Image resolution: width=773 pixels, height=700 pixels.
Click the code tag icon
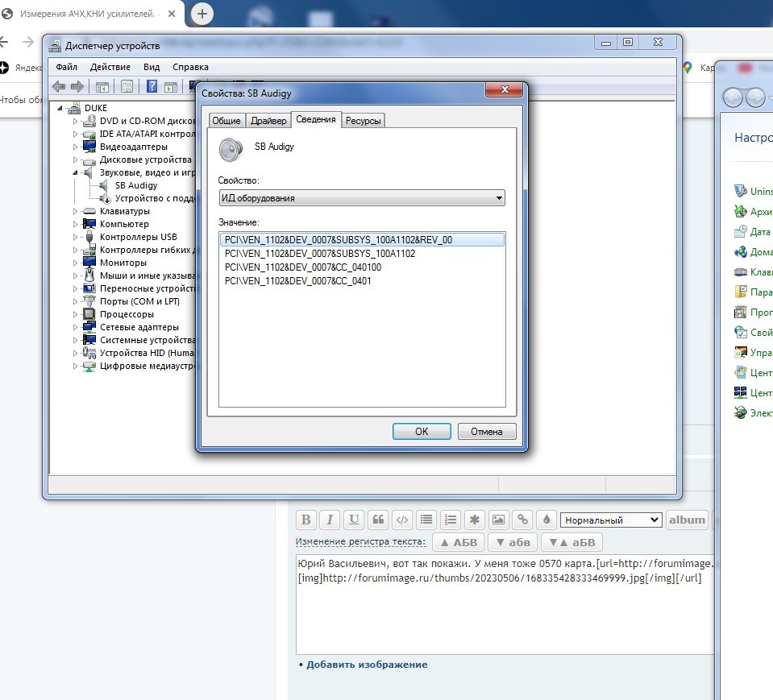[402, 520]
